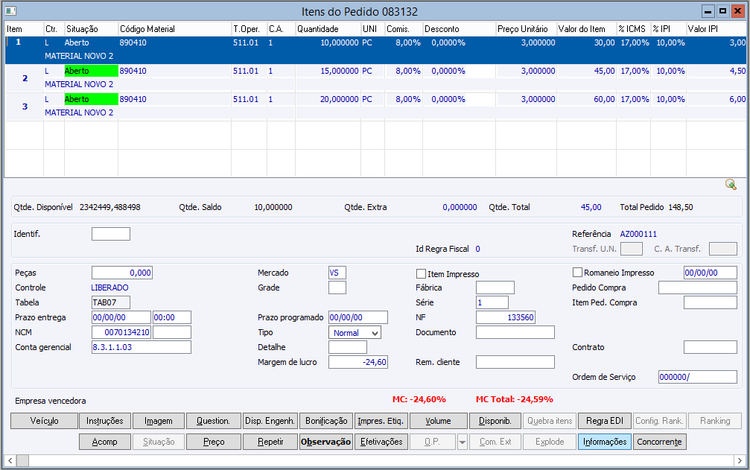This screenshot has width=750, height=470.
Task: Click the Bonificação button
Action: [325, 421]
